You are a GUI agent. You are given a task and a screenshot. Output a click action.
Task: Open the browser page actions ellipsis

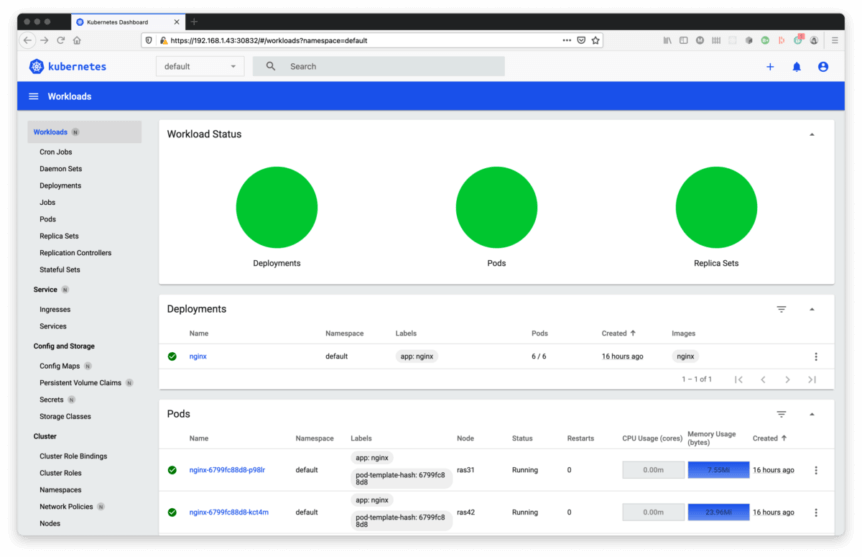567,40
